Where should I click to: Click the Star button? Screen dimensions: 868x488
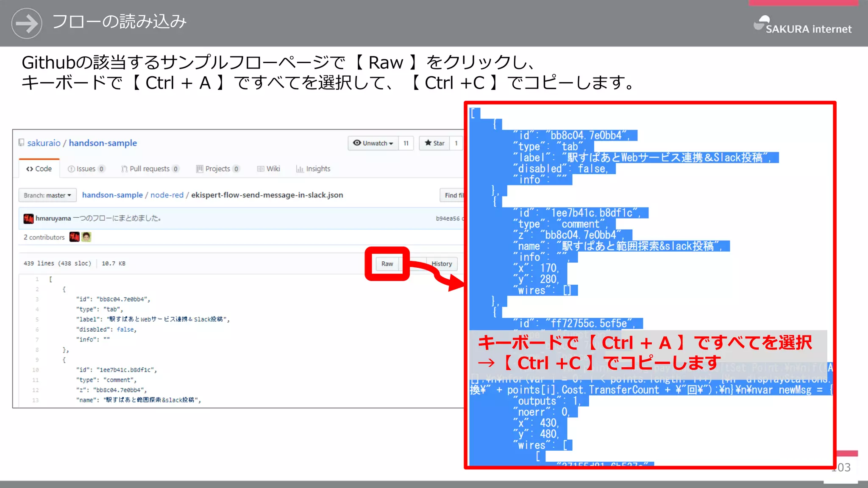(434, 143)
